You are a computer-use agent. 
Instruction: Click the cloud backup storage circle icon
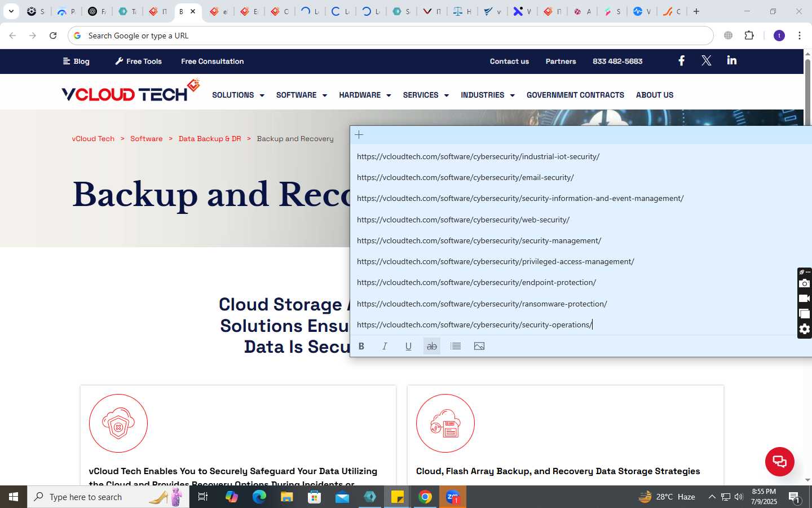[x=445, y=423]
